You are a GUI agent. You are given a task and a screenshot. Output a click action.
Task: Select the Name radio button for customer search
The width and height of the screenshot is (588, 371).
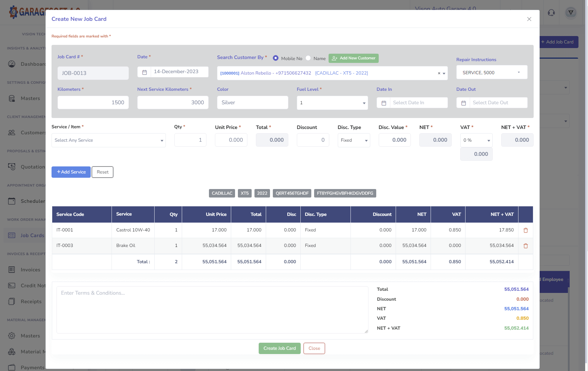point(308,58)
